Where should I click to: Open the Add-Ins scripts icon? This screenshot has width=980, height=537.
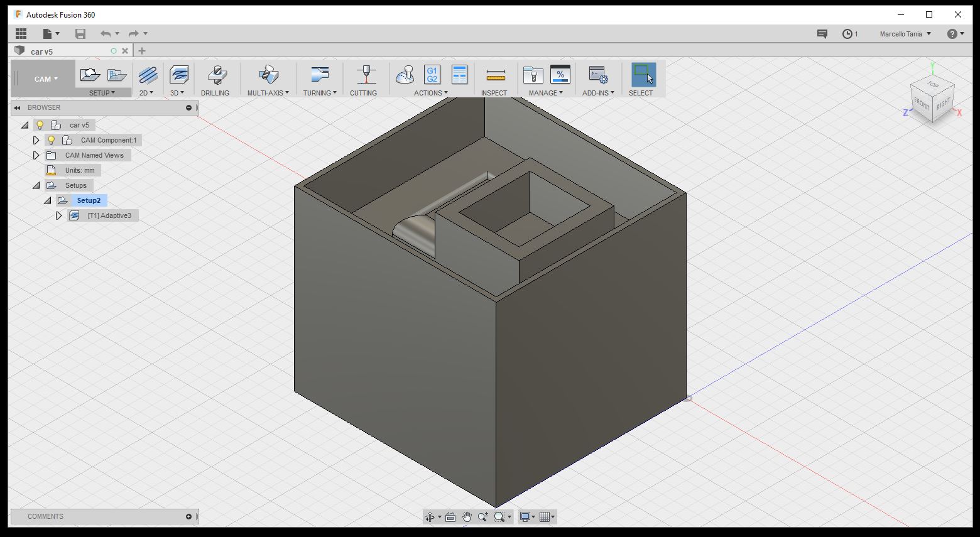(x=598, y=75)
